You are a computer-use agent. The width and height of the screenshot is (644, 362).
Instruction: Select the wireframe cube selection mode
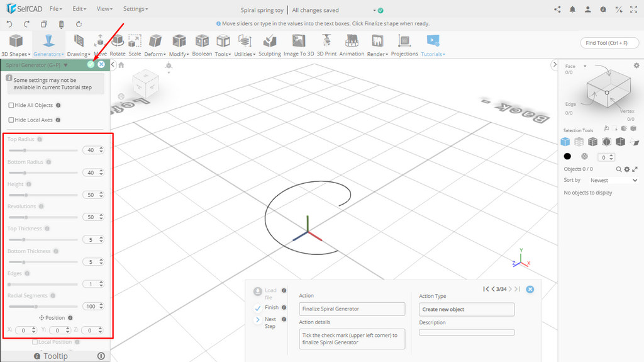click(579, 142)
